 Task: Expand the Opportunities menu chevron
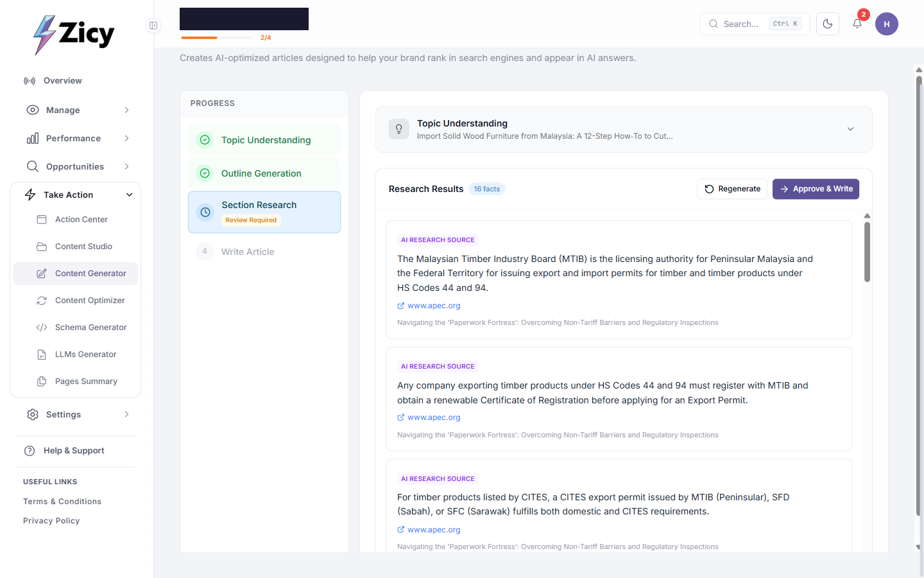pyautogui.click(x=126, y=166)
